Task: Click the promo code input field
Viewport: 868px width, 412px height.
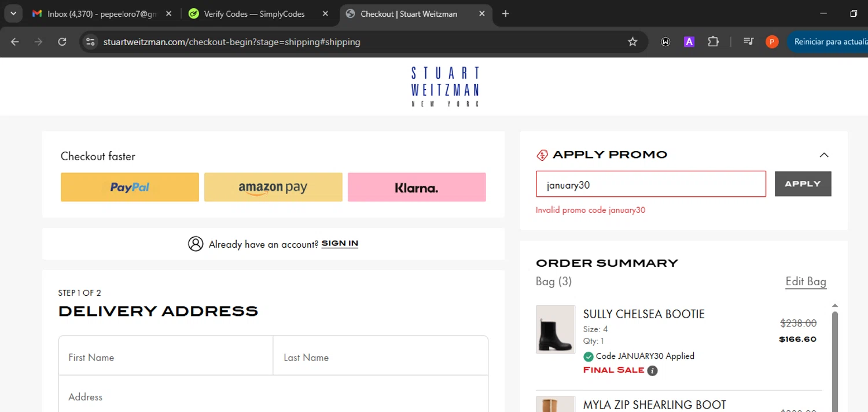Action: coord(651,184)
